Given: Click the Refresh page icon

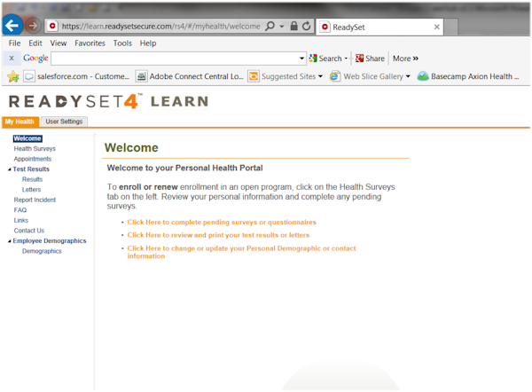Looking at the screenshot, I should [307, 26].
